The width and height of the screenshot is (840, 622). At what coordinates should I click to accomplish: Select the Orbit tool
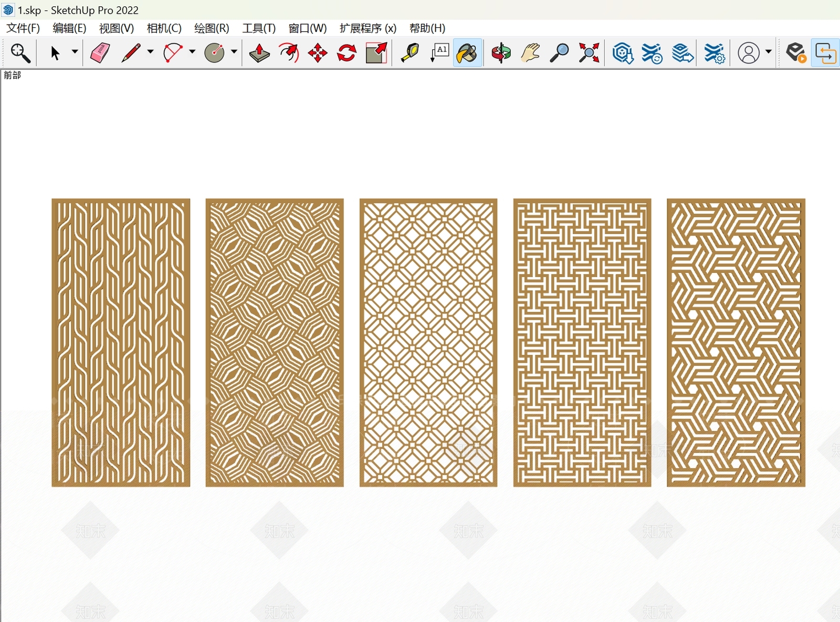click(501, 53)
